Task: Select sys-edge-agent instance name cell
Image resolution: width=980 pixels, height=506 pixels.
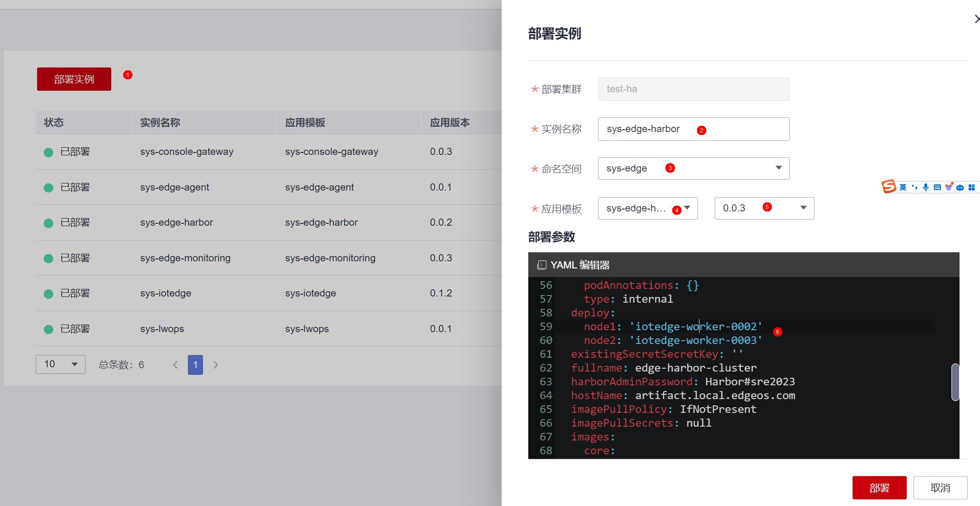Action: coord(175,187)
